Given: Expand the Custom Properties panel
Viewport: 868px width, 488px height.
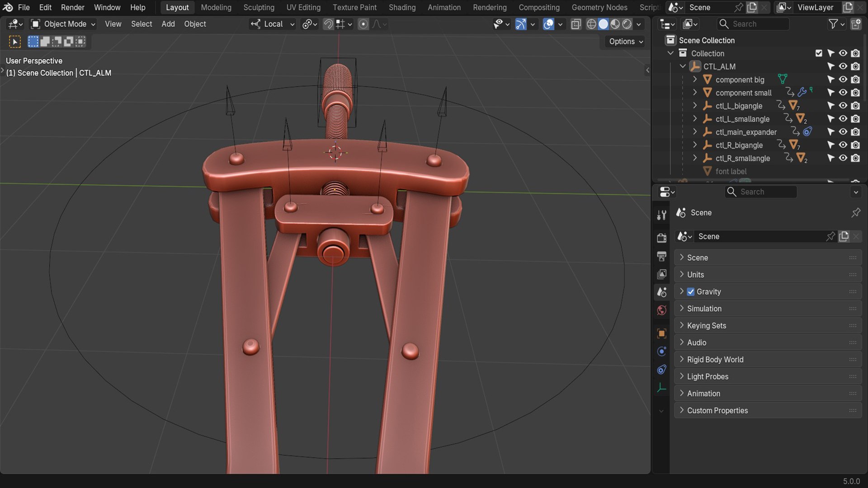Looking at the screenshot, I should (768, 411).
